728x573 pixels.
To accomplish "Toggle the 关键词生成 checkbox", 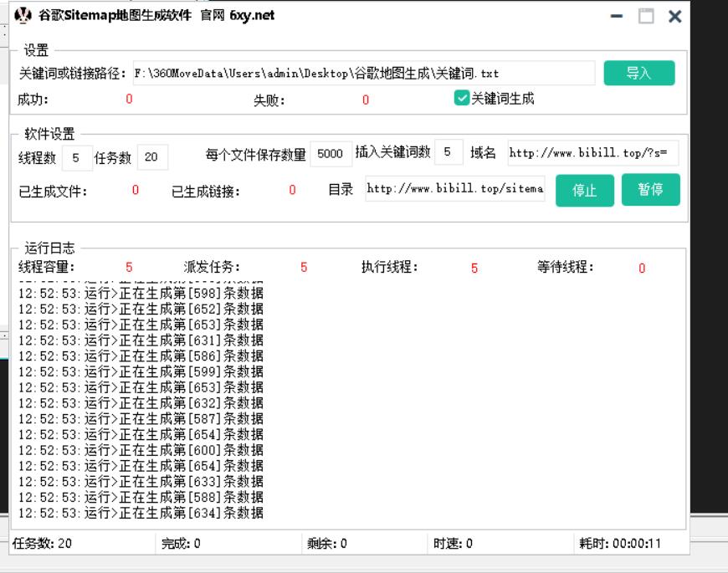I will click(462, 98).
